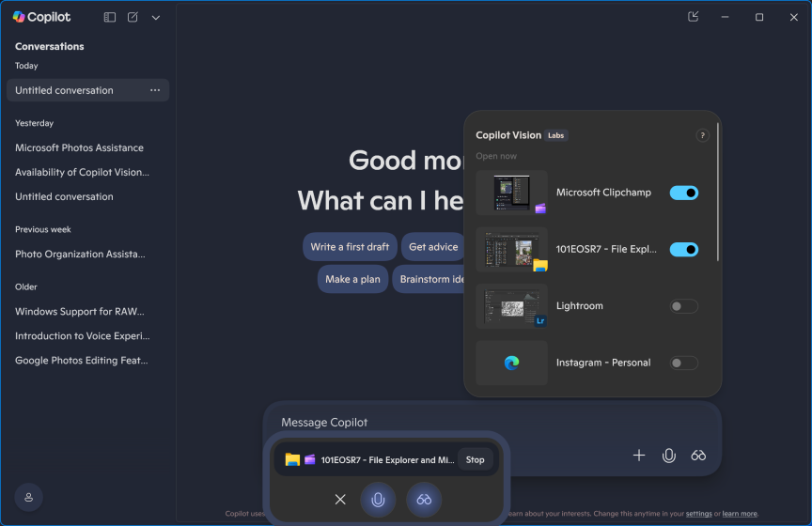
Task: Click the microphone icon in message bar
Action: coord(668,456)
